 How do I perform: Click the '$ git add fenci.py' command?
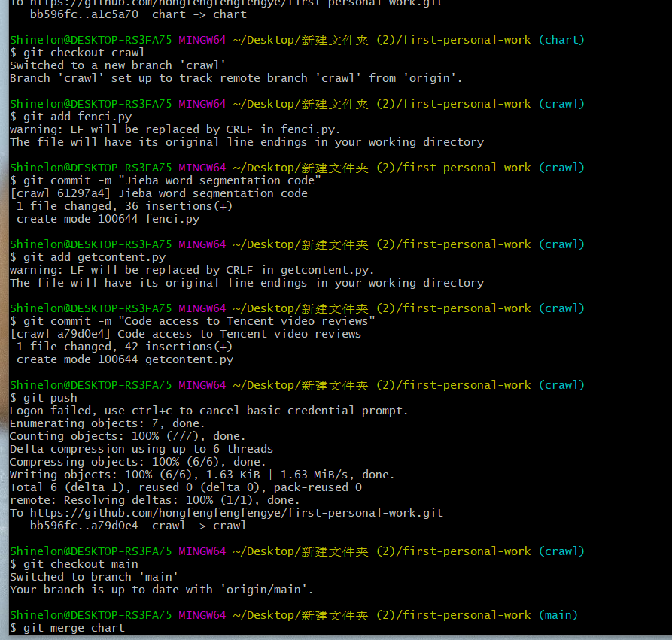pos(71,117)
